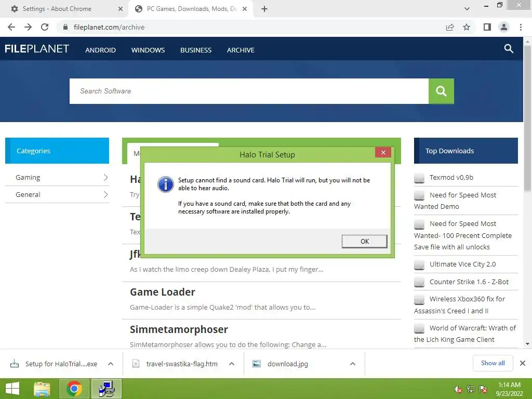
Task: Open the ANDROID menu item
Action: pyautogui.click(x=100, y=50)
